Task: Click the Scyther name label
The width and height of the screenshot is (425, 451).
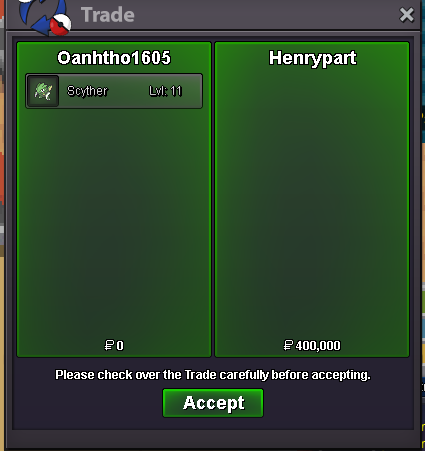Action: point(87,91)
